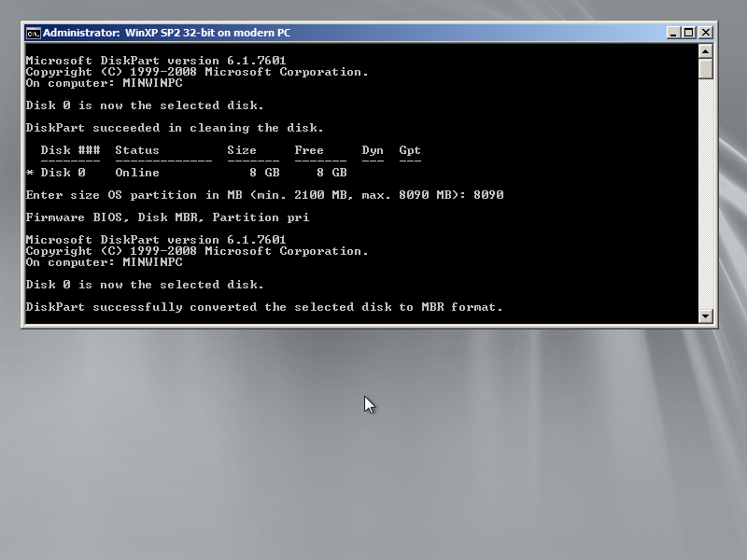The height and width of the screenshot is (560, 747).
Task: Click the 'Status' column header
Action: pyautogui.click(x=137, y=150)
